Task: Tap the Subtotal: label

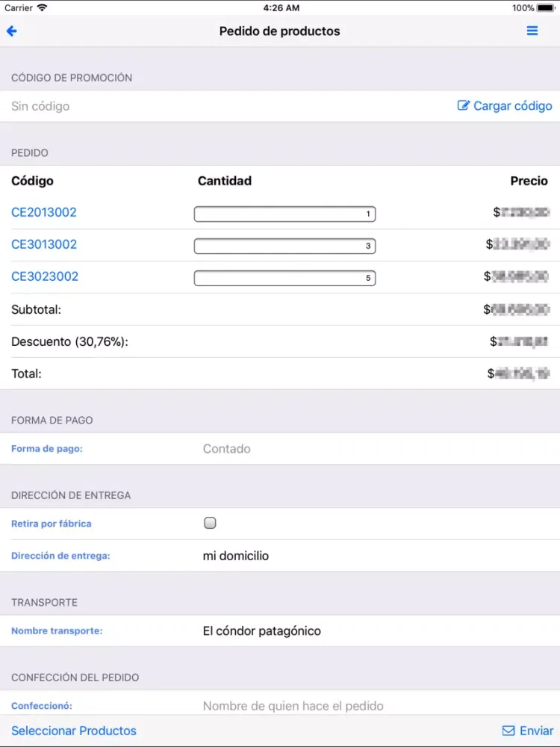Action: 36,310
